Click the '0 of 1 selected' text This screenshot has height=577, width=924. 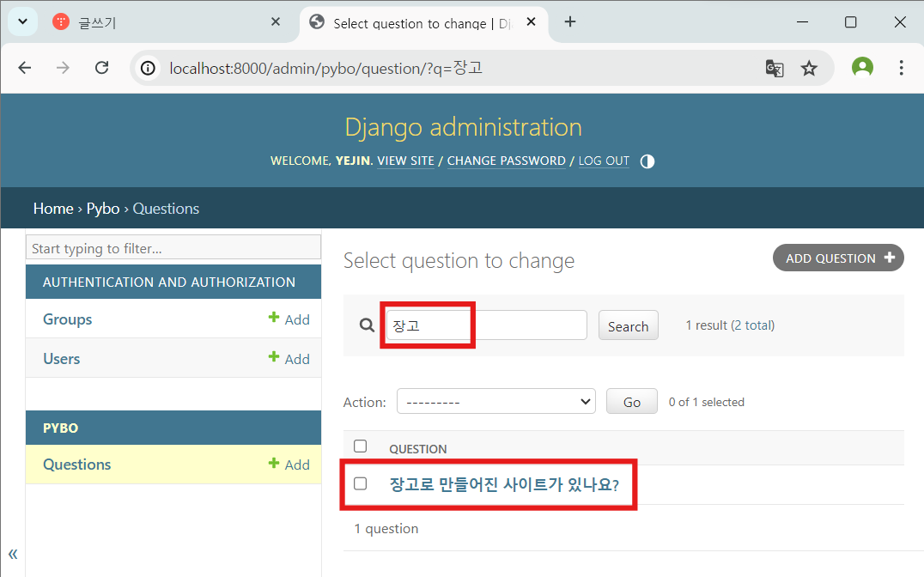point(706,402)
